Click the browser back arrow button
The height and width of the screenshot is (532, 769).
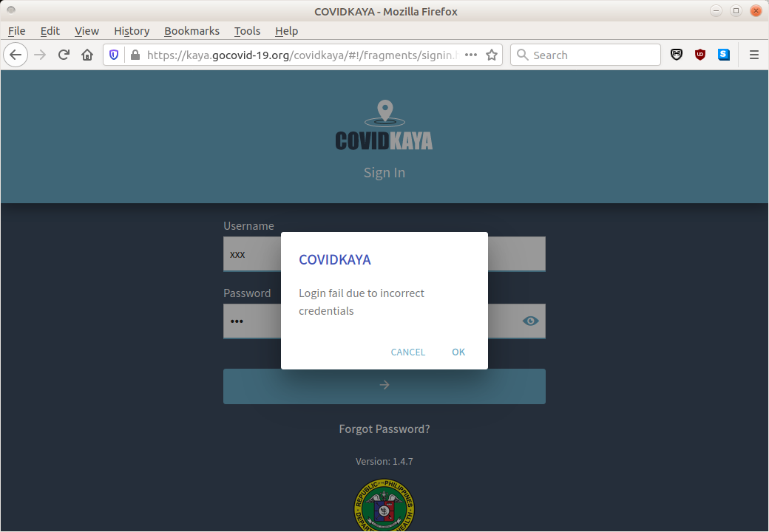(x=16, y=55)
